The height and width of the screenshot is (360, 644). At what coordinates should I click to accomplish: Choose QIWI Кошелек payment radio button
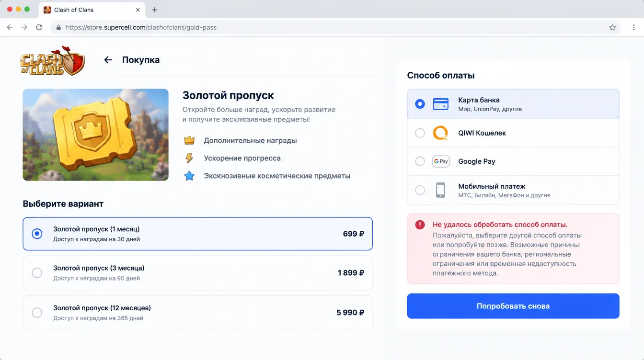[420, 133]
